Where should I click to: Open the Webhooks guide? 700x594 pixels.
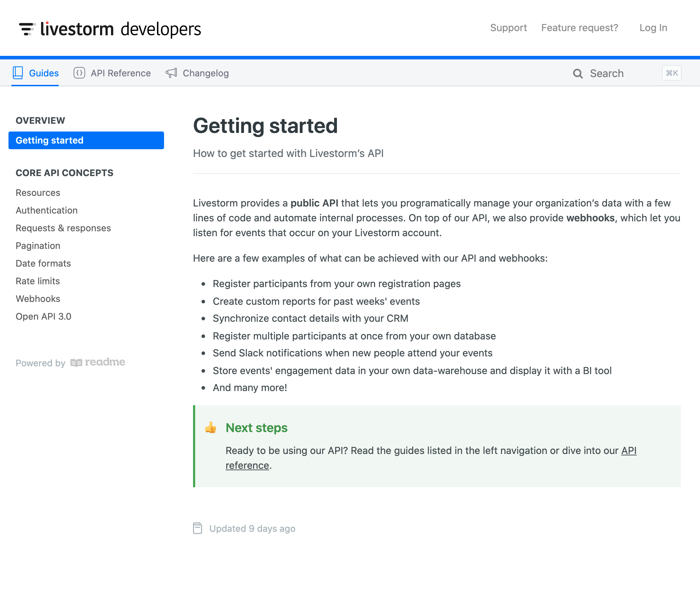[38, 299]
